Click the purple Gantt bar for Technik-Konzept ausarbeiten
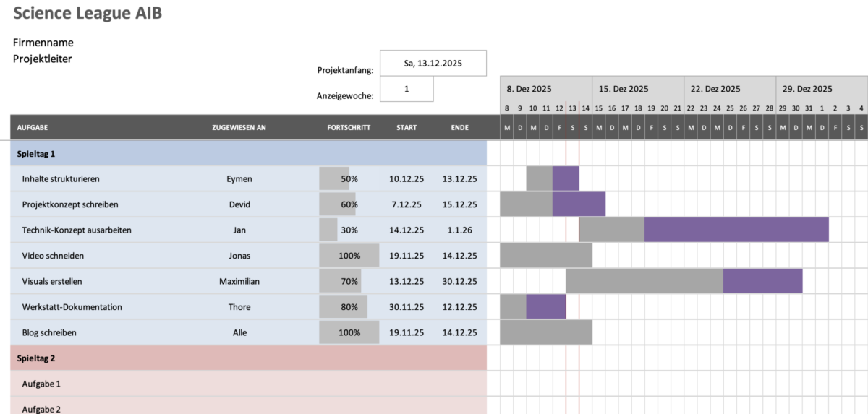Image resolution: width=868 pixels, height=414 pixels. pos(736,230)
